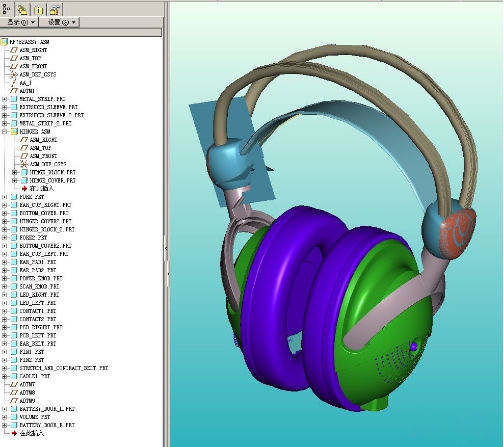504x447 pixels.
Task: Select the PCB_RIGHT.PRT label
Action: (41, 327)
